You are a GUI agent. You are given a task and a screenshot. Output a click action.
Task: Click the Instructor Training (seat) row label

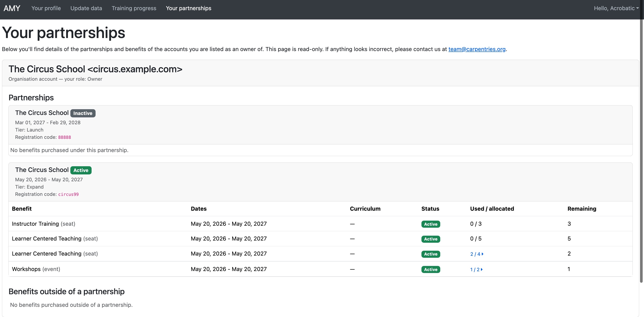tap(44, 224)
